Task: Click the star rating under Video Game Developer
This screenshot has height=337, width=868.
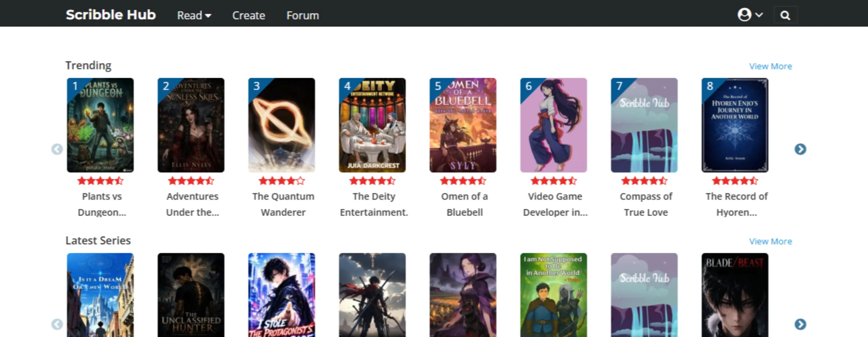Action: tap(553, 181)
